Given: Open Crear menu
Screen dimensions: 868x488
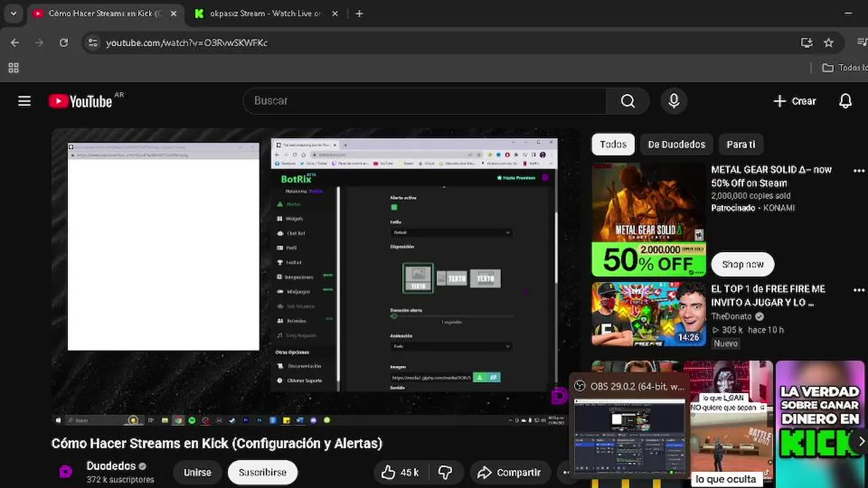Looking at the screenshot, I should (795, 101).
